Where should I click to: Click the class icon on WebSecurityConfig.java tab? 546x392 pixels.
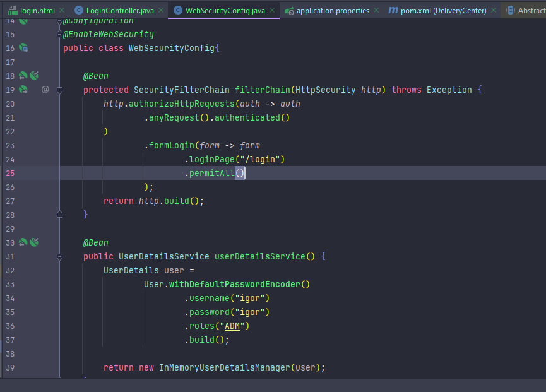pos(178,11)
